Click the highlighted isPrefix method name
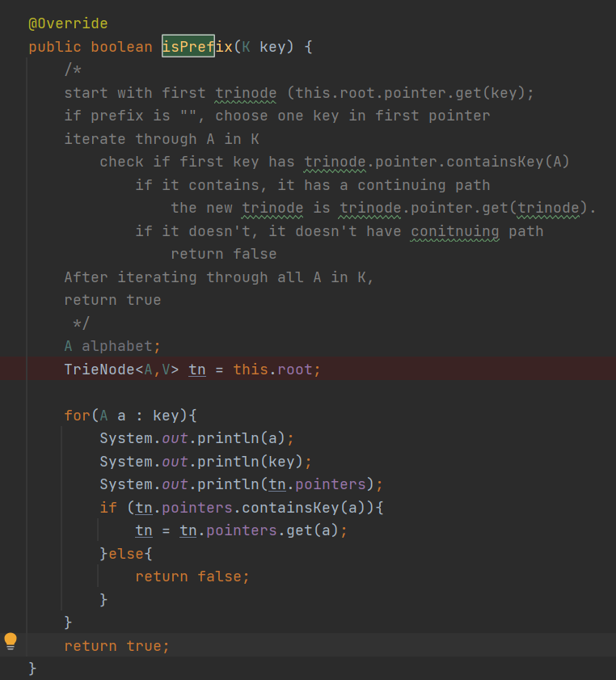This screenshot has width=616, height=680. click(x=197, y=46)
